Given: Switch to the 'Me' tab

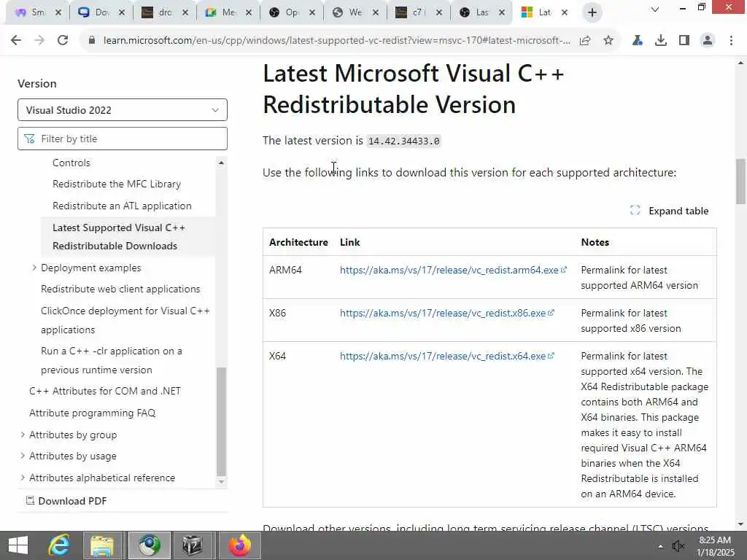Looking at the screenshot, I should tap(228, 12).
